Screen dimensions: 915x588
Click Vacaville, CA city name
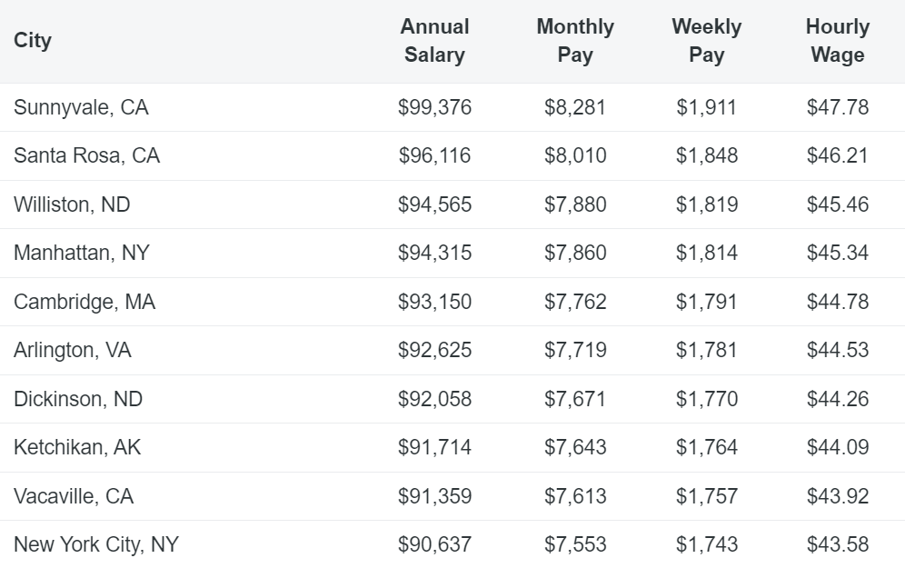click(74, 496)
